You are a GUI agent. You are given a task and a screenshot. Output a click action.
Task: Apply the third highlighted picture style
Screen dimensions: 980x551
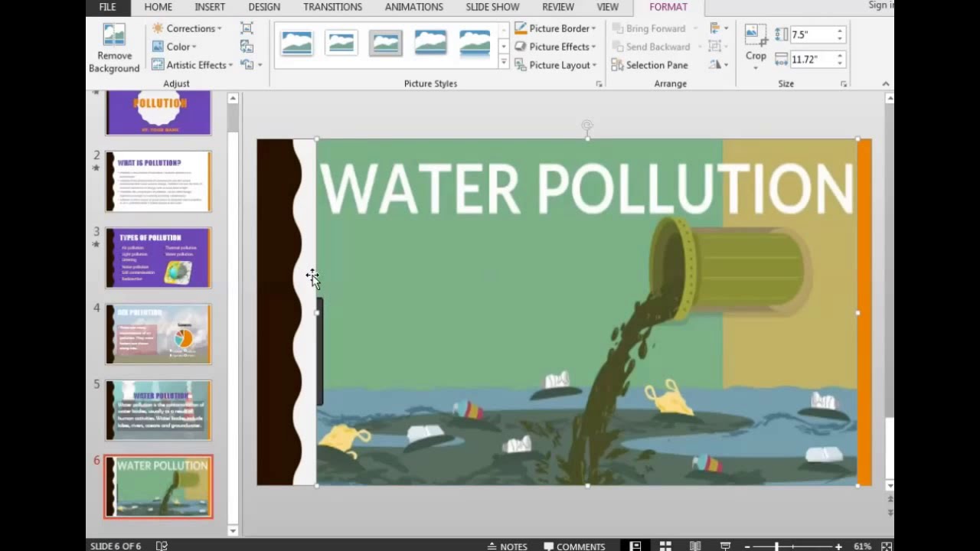pos(386,43)
